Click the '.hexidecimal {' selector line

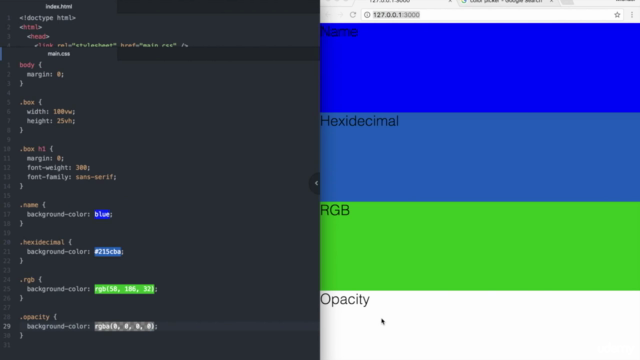click(x=46, y=242)
